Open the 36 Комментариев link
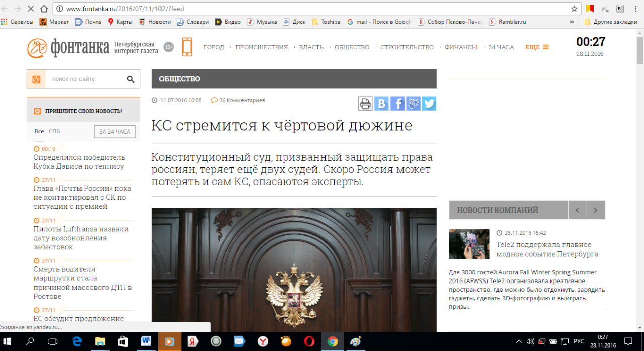The image size is (644, 351). 238,100
